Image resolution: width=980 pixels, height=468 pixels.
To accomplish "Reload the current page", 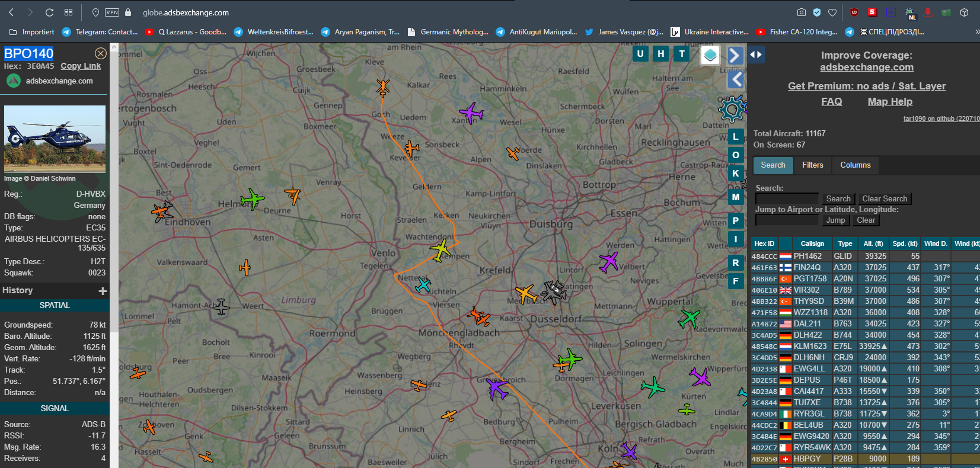I will pyautogui.click(x=50, y=12).
